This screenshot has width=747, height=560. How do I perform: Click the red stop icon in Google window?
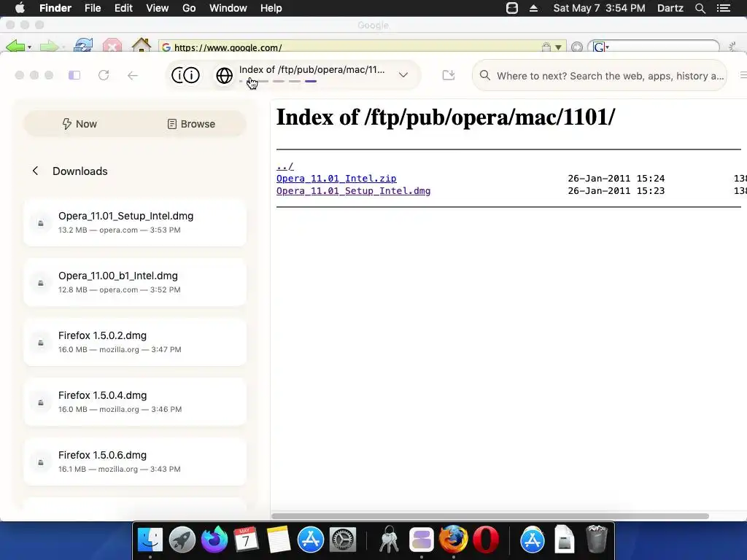(x=112, y=46)
